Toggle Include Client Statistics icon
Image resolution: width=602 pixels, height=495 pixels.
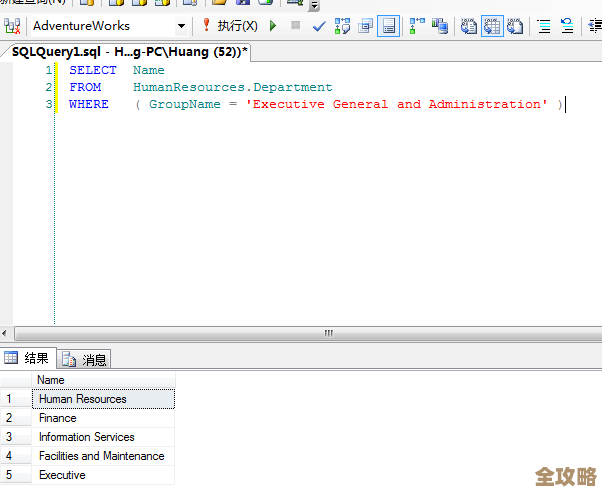[x=440, y=26]
